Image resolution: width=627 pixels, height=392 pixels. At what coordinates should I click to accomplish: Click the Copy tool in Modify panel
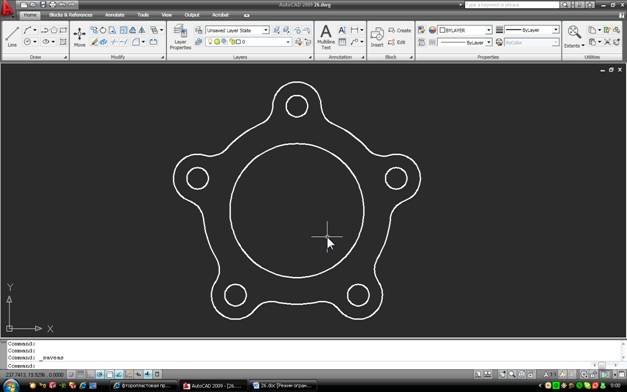pos(94,30)
